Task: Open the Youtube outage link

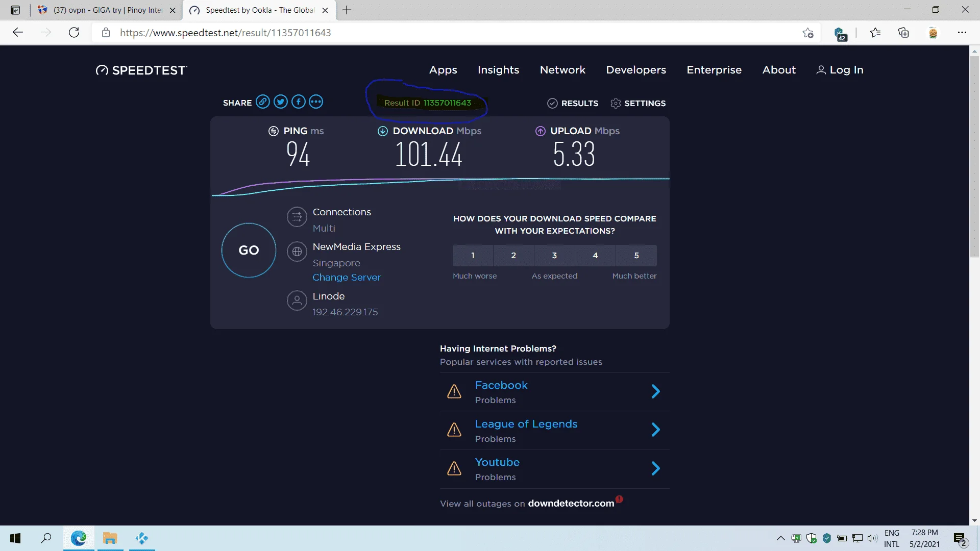Action: [x=497, y=462]
